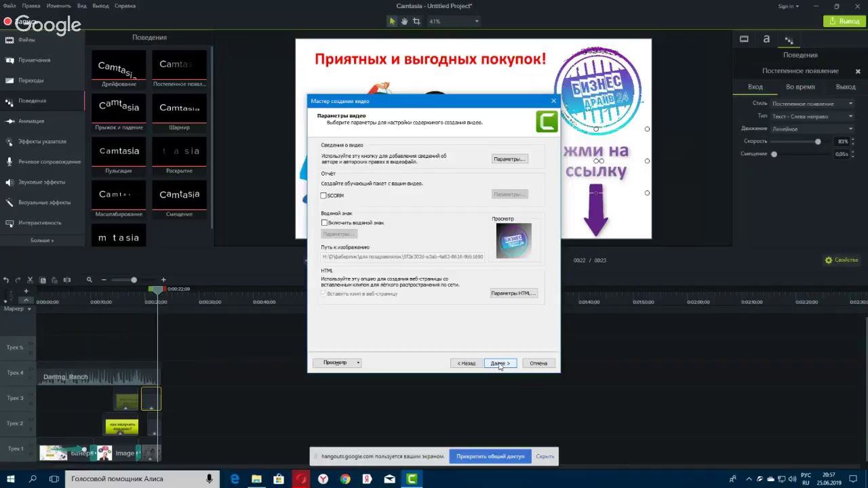Click the timeline undo arrow icon
This screenshot has height=488, width=868.
pyautogui.click(x=6, y=280)
